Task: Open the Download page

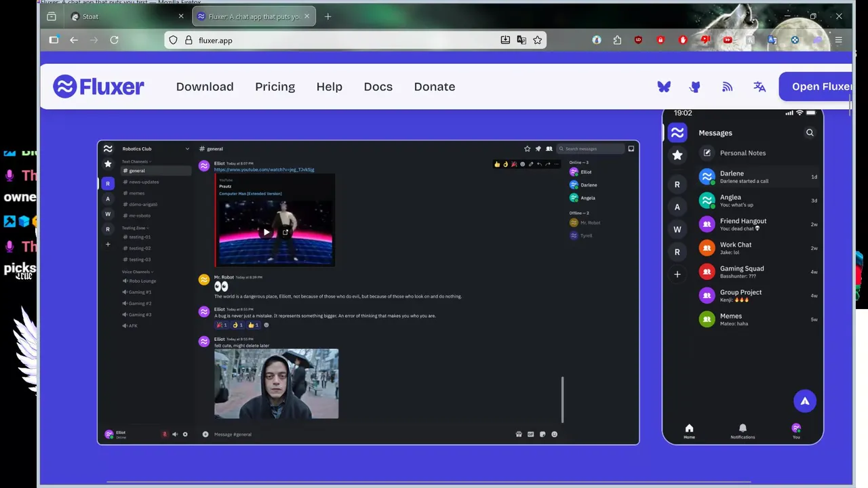Action: pos(205,87)
